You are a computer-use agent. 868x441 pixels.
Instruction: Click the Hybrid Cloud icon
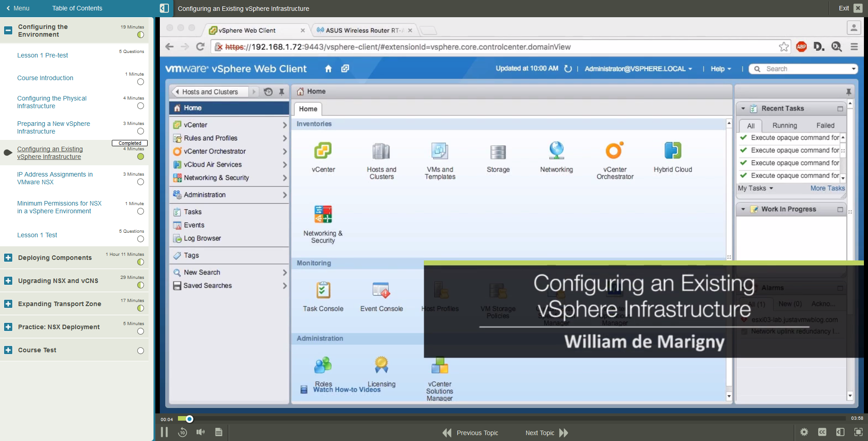[672, 152]
